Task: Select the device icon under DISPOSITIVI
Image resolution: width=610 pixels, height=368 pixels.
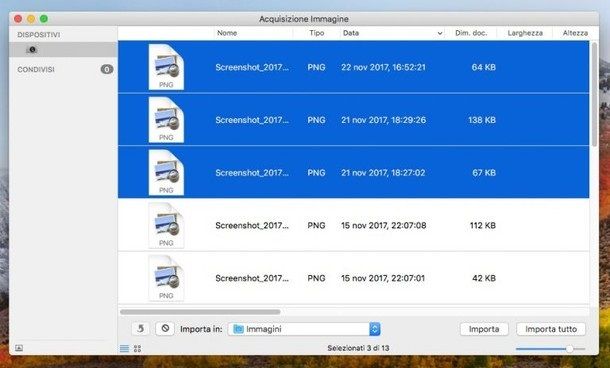Action: pyautogui.click(x=32, y=50)
